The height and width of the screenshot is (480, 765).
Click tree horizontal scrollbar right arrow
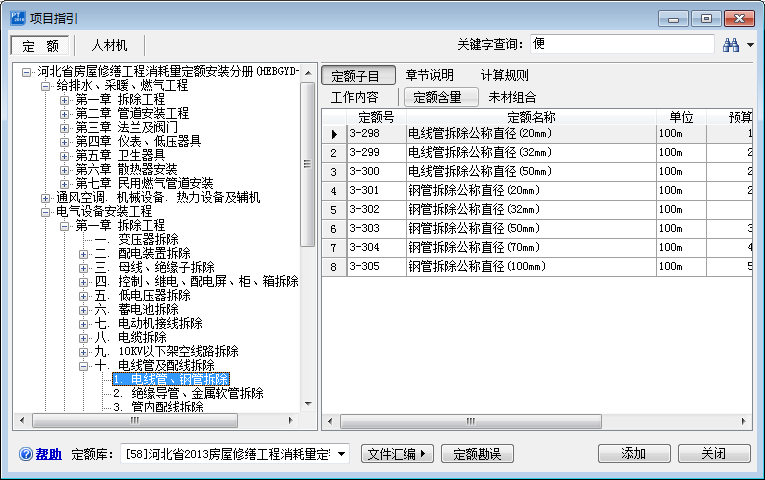click(x=291, y=420)
